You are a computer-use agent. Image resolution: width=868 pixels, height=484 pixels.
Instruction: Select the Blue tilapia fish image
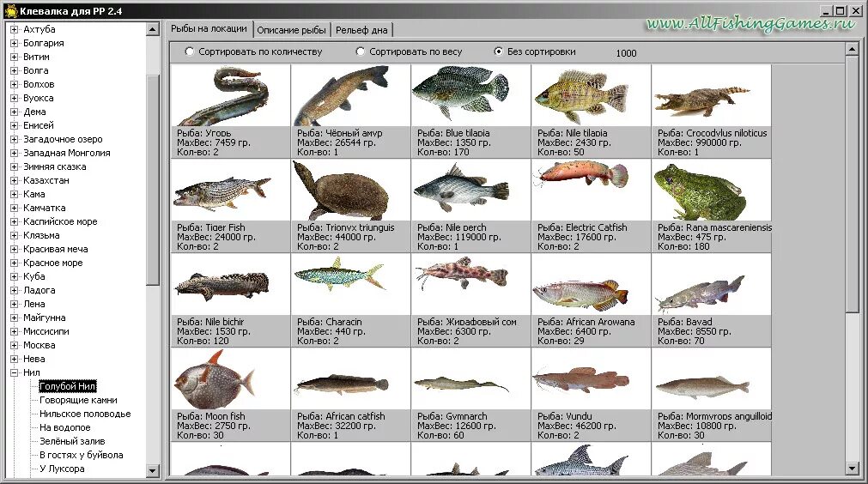click(470, 96)
